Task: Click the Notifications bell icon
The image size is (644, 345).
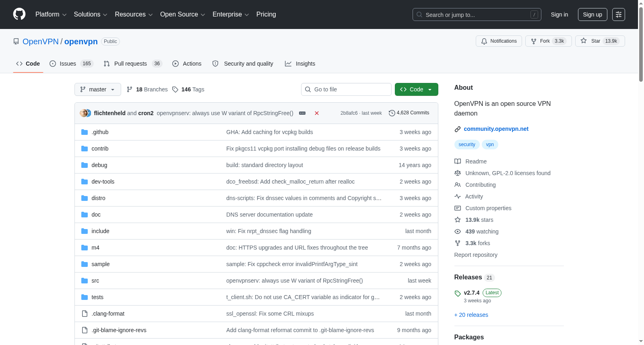Action: pyautogui.click(x=484, y=41)
